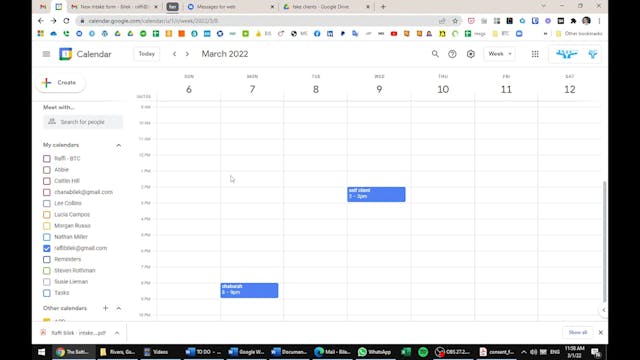Screen dimensions: 640x360
Task: Go back in browser history
Action: (40, 21)
